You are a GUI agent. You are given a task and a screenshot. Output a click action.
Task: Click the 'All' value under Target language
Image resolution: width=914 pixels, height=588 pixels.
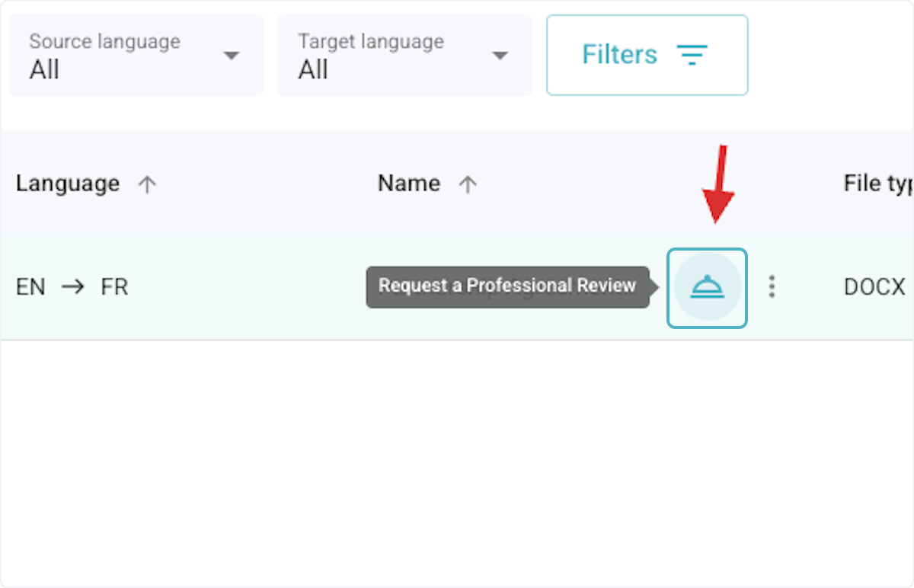[313, 70]
